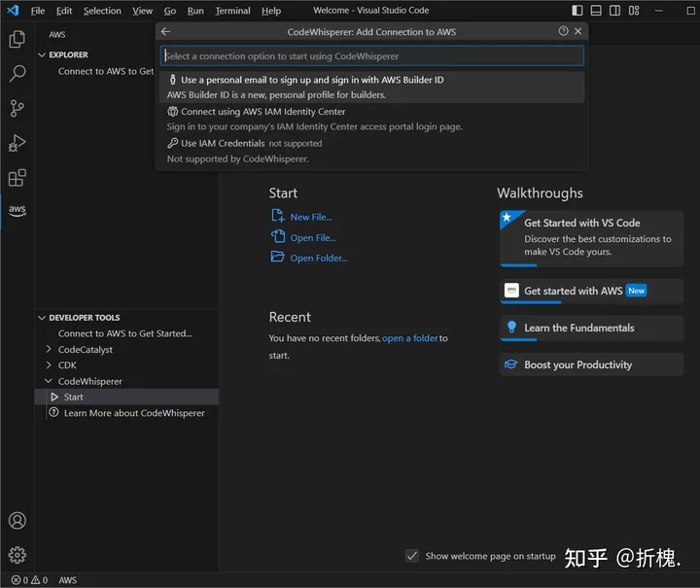
Task: Open the Search view icon
Action: [x=17, y=74]
